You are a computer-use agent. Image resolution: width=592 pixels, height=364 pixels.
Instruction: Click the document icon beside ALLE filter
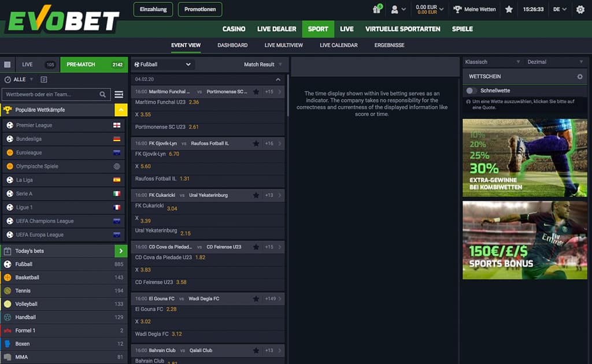pyautogui.click(x=44, y=80)
